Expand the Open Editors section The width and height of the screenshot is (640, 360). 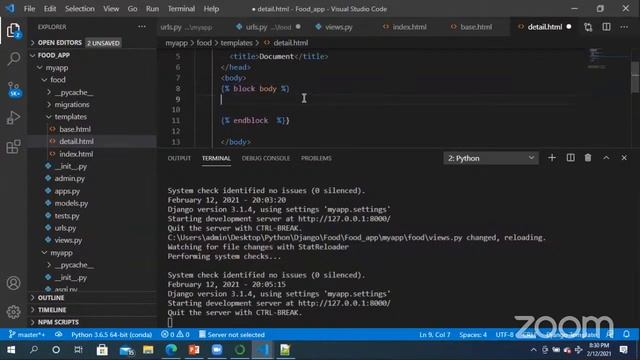click(59, 43)
